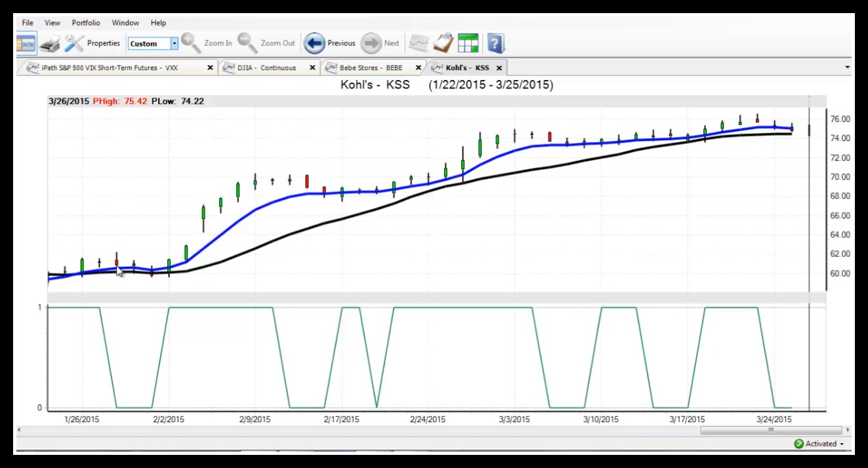Open the clipboard notes icon

tap(443, 43)
